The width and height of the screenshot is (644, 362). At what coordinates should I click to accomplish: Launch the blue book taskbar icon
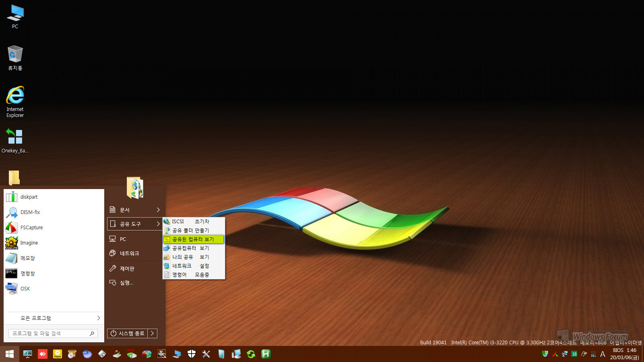click(221, 354)
